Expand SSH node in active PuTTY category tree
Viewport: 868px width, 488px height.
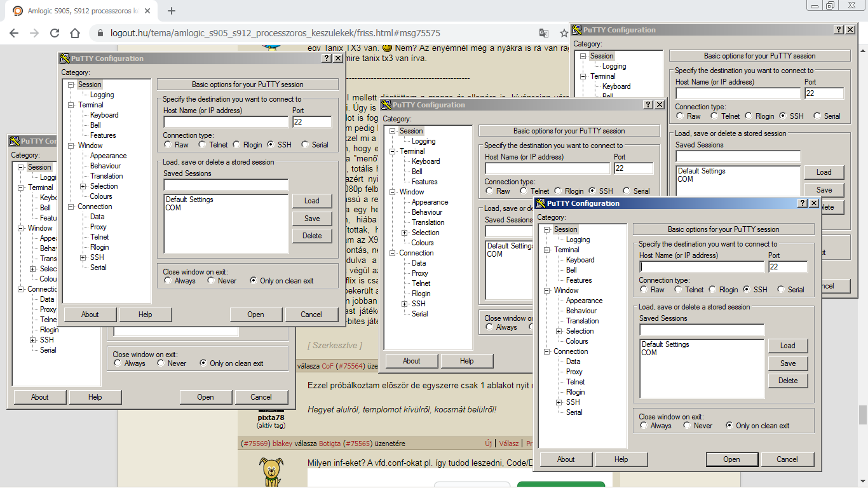559,402
